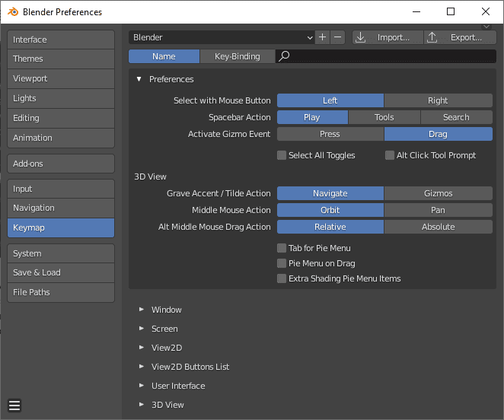Open the Themes preferences tab

pyautogui.click(x=61, y=59)
